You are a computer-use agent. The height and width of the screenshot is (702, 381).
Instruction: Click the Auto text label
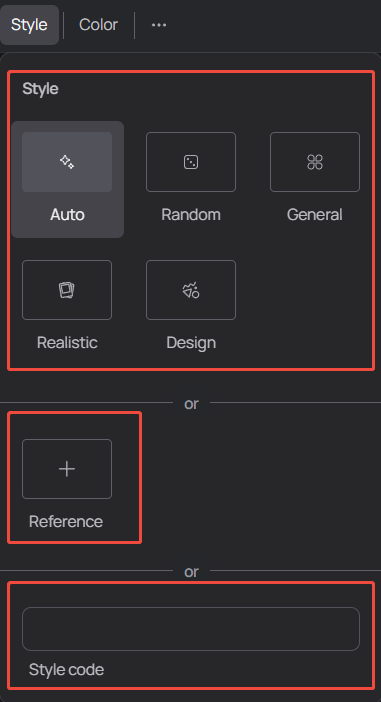pos(67,214)
